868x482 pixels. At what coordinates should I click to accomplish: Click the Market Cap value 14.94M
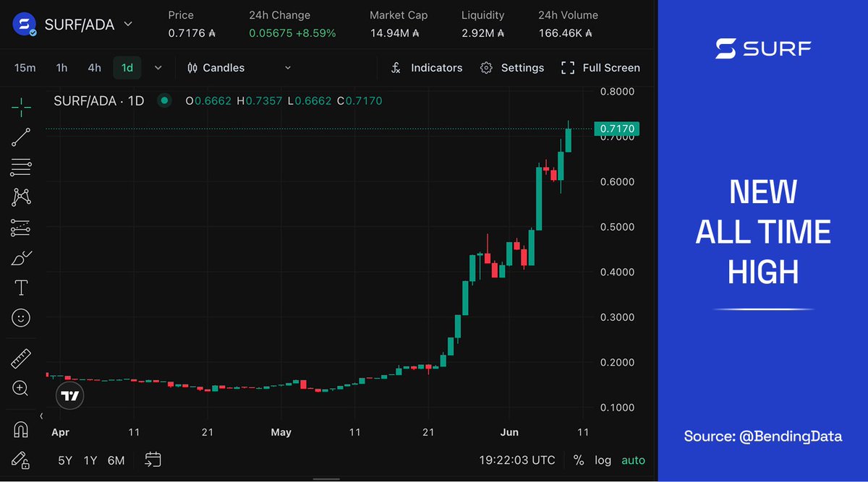point(395,33)
